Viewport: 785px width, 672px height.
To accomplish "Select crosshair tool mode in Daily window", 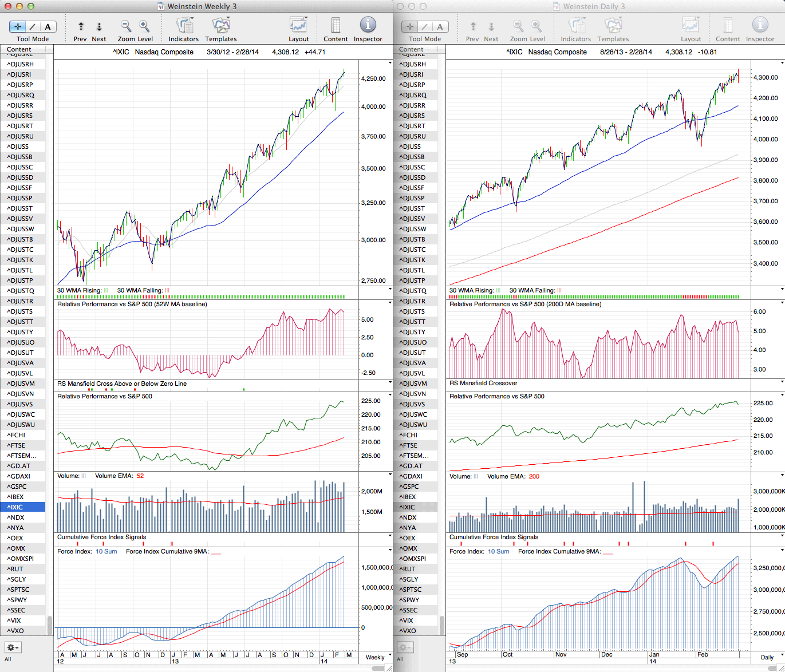I will pos(410,27).
